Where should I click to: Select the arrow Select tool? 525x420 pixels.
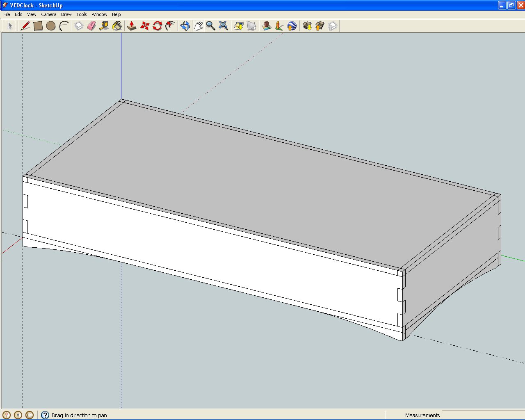(x=10, y=26)
